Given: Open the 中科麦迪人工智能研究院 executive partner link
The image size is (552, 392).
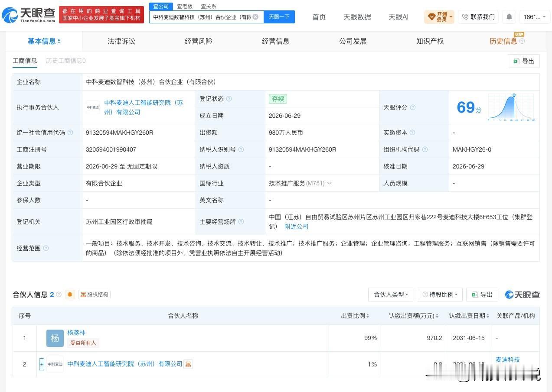Looking at the screenshot, I should tap(144, 107).
